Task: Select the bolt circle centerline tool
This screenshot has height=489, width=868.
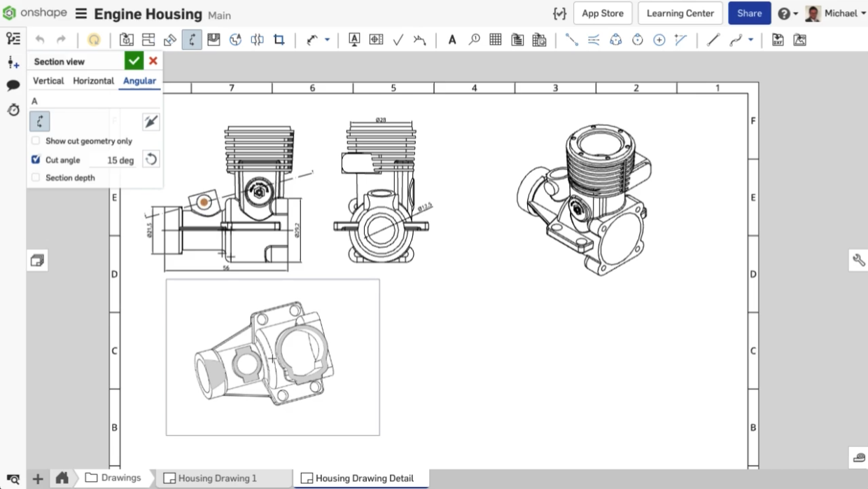Action: coord(637,40)
